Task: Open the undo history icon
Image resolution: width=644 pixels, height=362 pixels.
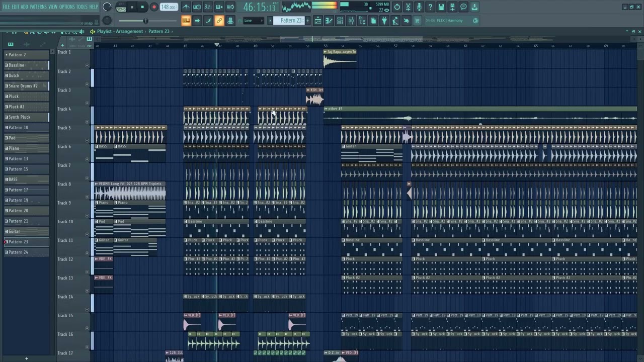Action: pos(397,7)
